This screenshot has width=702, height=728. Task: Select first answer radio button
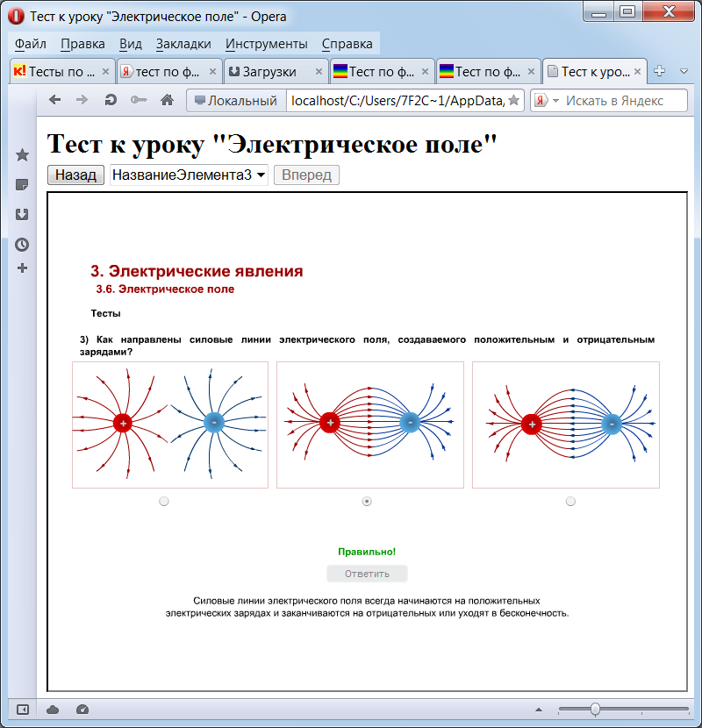tap(164, 502)
